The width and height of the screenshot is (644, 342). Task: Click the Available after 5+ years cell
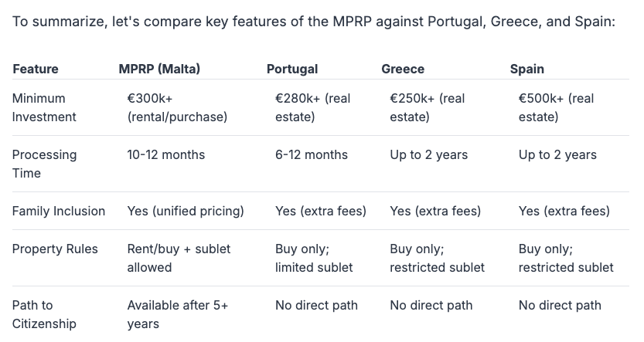pos(178,314)
